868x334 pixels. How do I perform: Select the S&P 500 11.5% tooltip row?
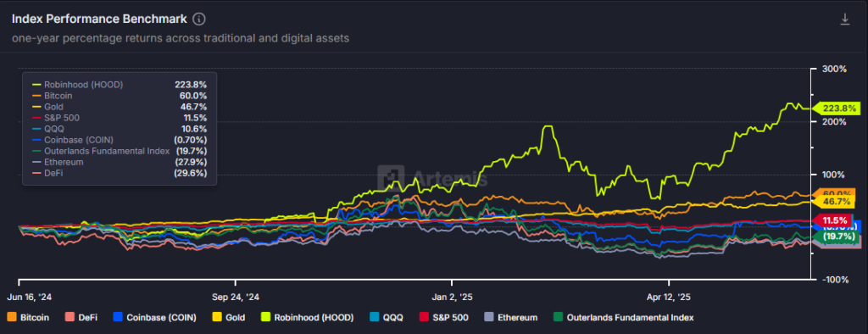pos(120,118)
